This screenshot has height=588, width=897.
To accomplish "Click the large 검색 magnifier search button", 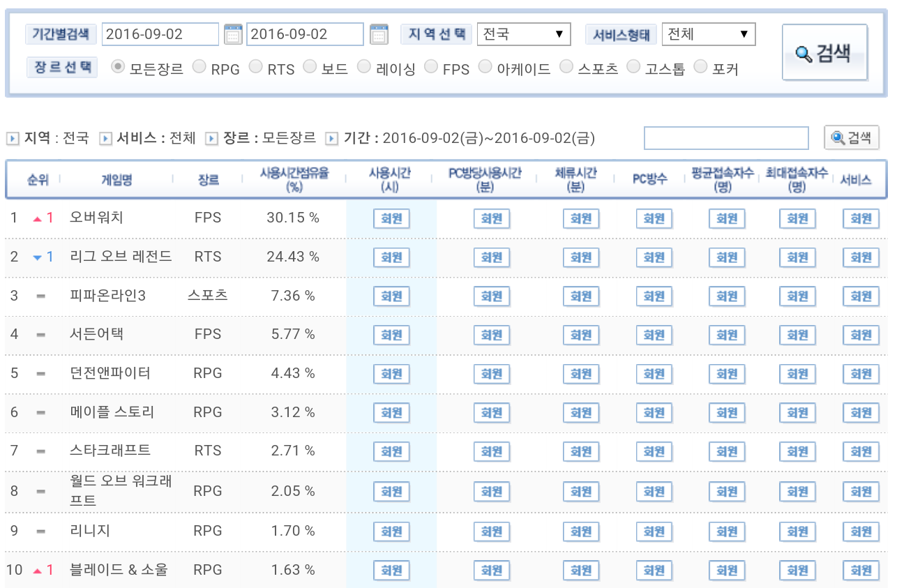I will [824, 53].
